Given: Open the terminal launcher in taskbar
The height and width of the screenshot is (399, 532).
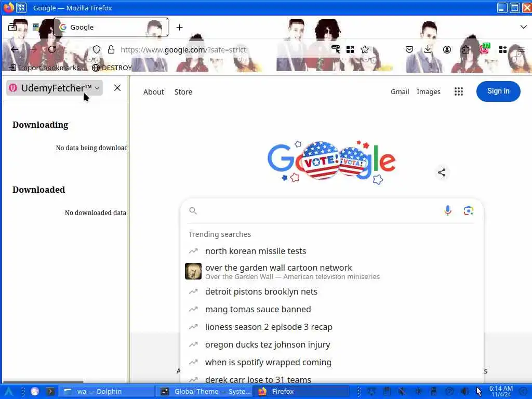Looking at the screenshot, I should click(50, 391).
